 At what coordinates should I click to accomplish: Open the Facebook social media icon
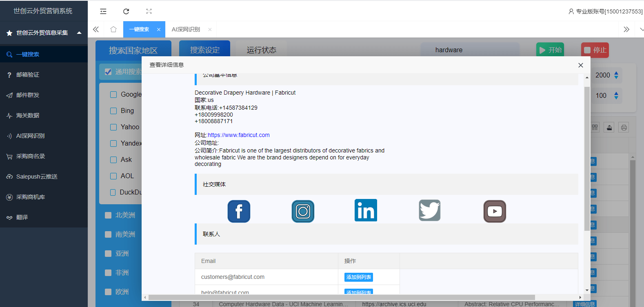[x=239, y=211]
